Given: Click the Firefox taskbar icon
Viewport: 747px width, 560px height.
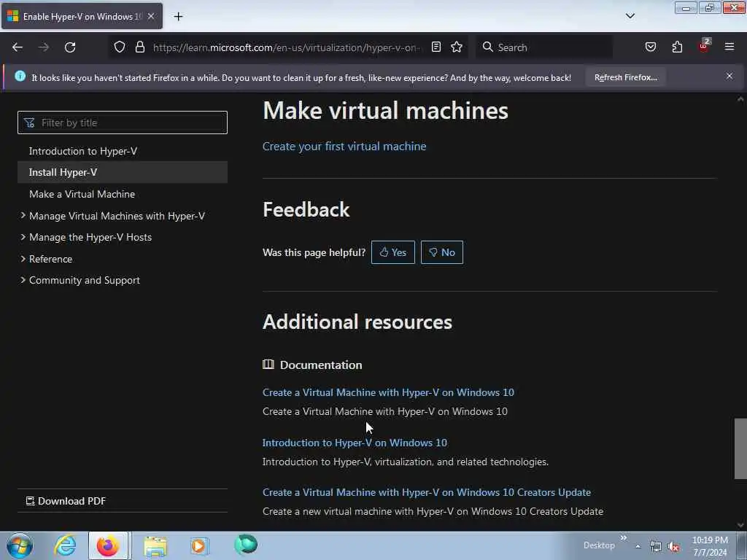Looking at the screenshot, I should coord(108,545).
